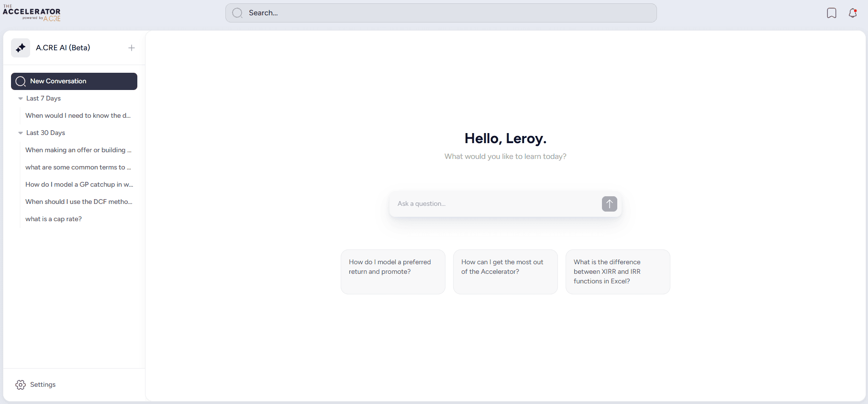Image resolution: width=868 pixels, height=404 pixels.
Task: Open the notifications bell icon
Action: click(853, 13)
